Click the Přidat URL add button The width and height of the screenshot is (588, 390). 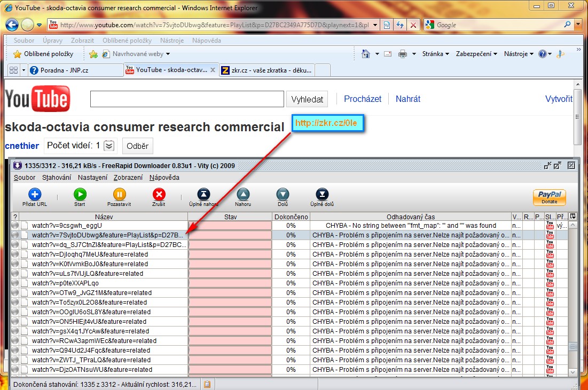(34, 194)
